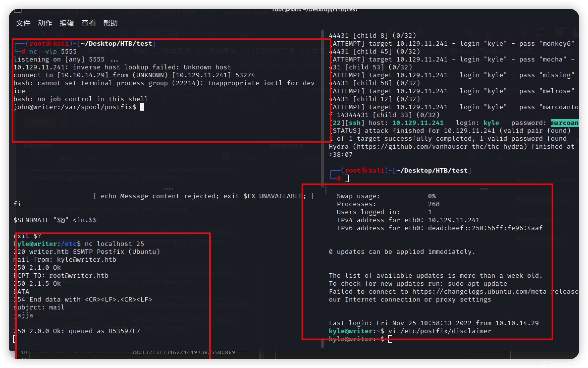The height and width of the screenshot is (368, 588).
Task: Click 'echo Message content rejected' line
Action: click(203, 196)
